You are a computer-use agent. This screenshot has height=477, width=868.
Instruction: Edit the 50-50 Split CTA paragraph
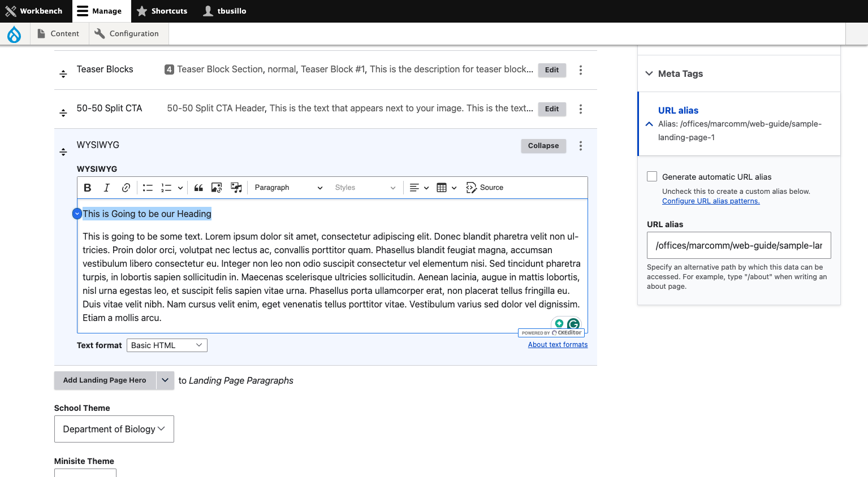pos(552,109)
